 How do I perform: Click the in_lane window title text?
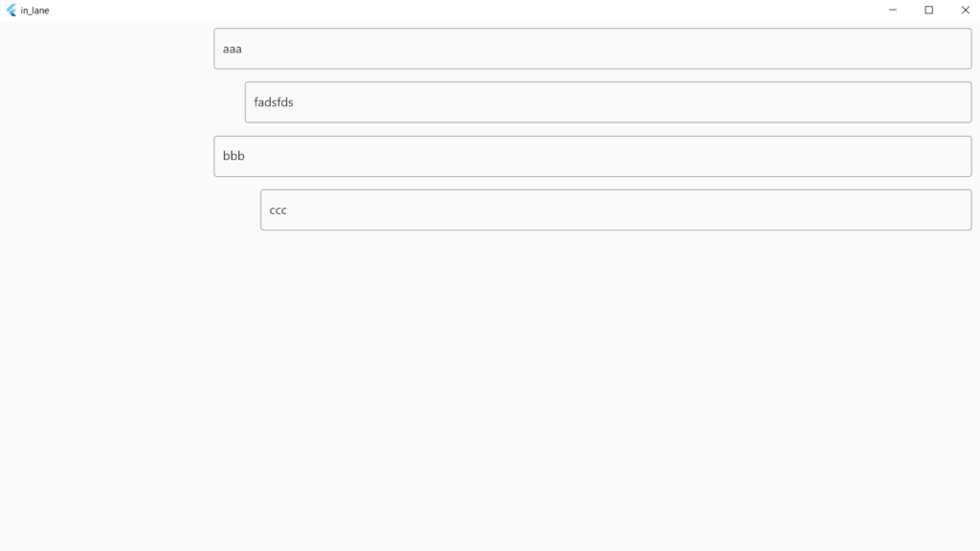34,11
